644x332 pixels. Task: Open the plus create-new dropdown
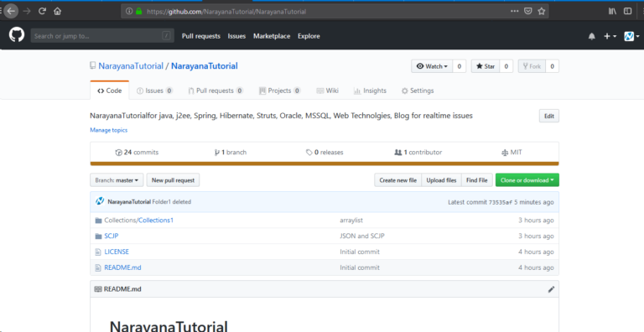610,36
